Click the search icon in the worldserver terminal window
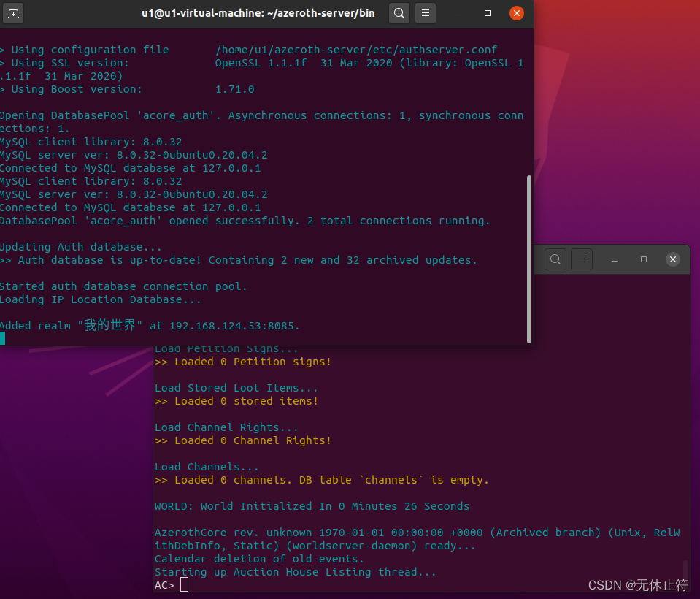 555,259
